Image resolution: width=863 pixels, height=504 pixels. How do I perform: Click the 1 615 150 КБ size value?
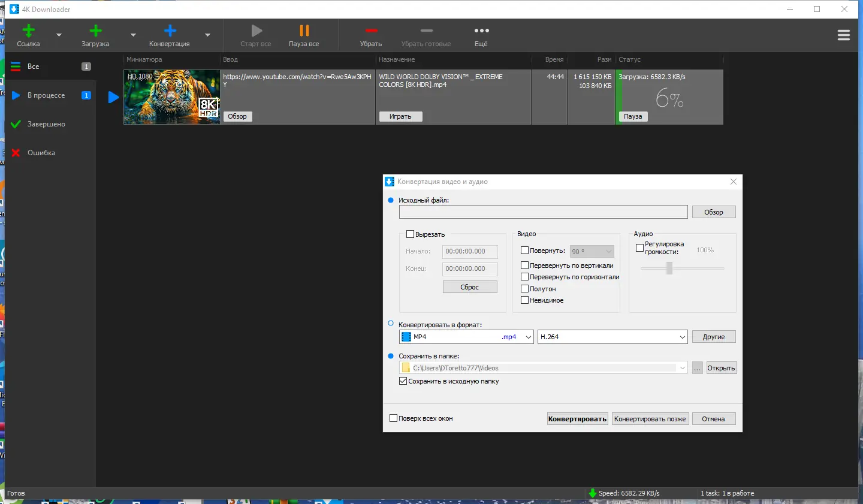[x=593, y=77]
